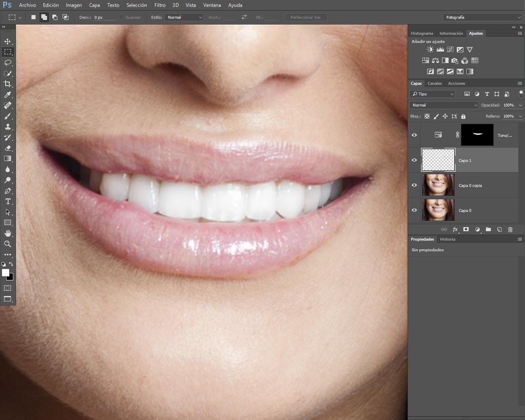525x420 pixels.
Task: Switch to the Histograma tab
Action: [422, 33]
